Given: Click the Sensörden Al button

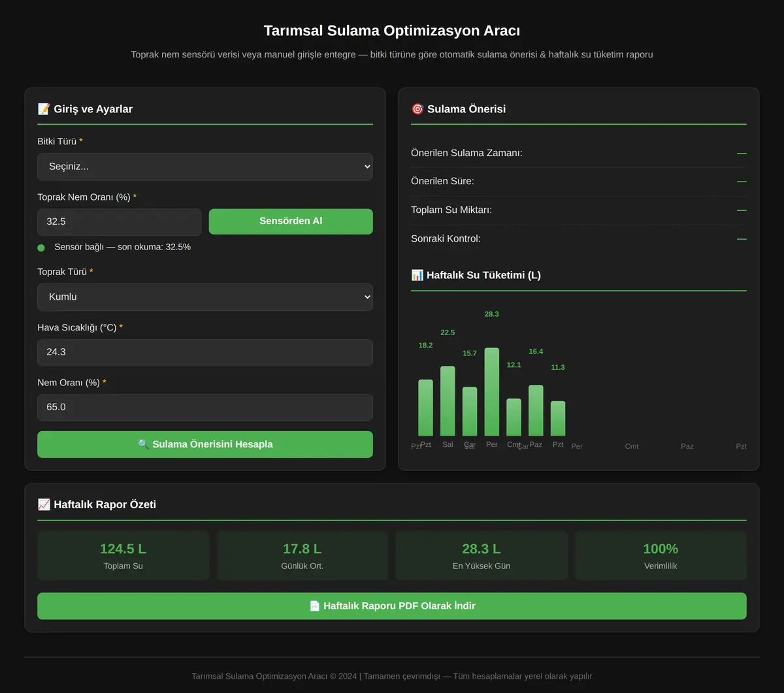Looking at the screenshot, I should [291, 221].
